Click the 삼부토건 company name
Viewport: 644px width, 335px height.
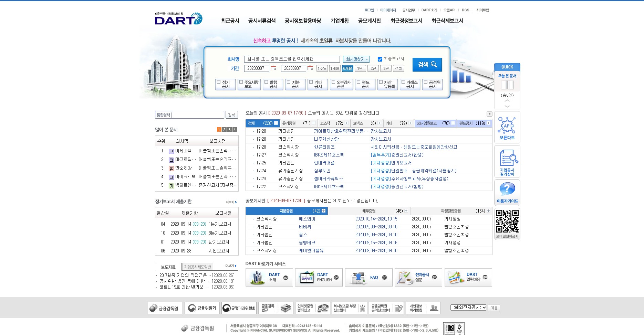[322, 171]
